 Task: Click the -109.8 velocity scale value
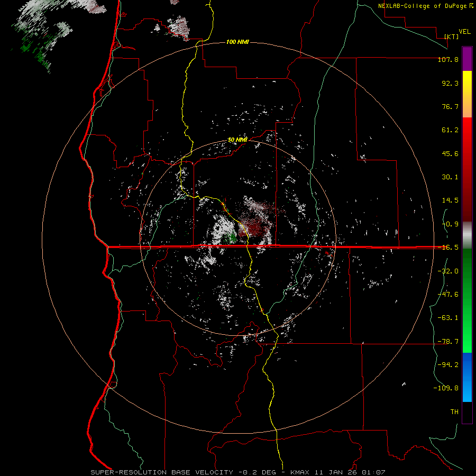click(446, 388)
